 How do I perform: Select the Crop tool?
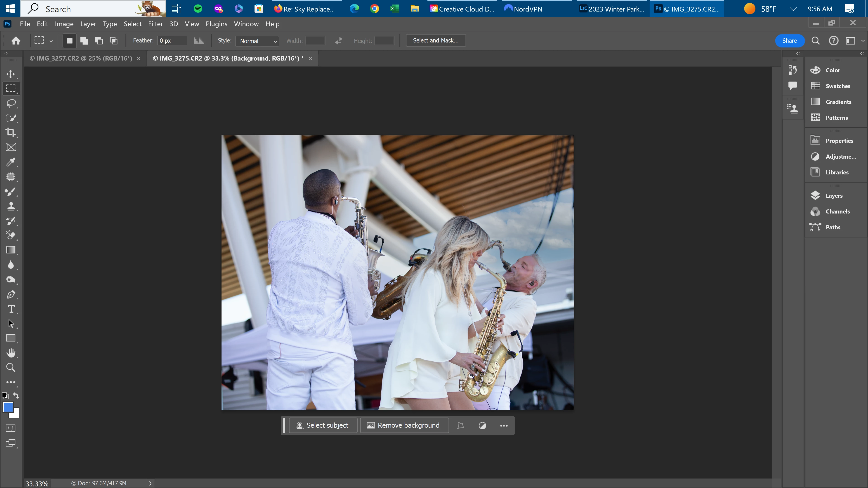click(x=11, y=132)
